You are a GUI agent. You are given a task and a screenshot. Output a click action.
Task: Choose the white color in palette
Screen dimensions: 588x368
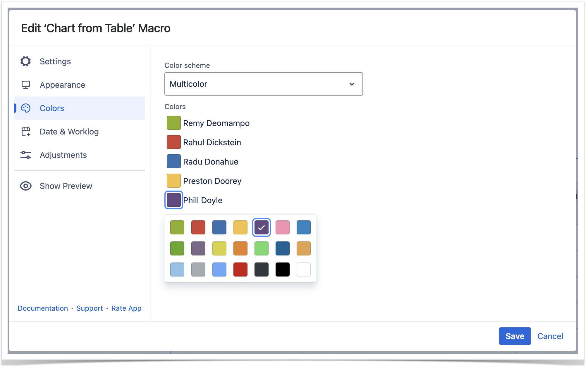coord(303,269)
